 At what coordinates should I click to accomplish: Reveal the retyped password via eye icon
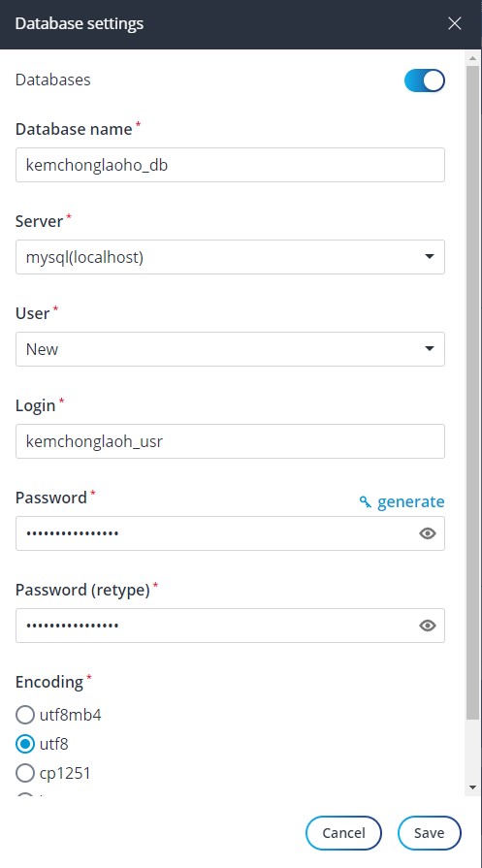coord(428,626)
